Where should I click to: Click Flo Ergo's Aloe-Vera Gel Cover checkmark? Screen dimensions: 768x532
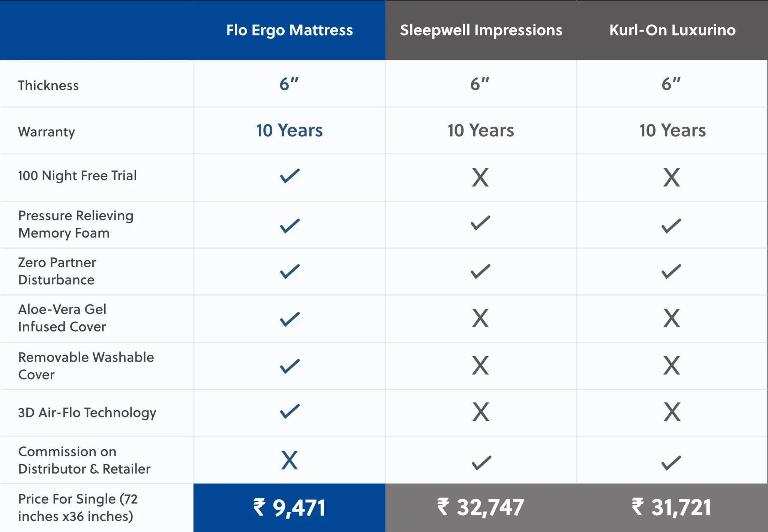coord(289,319)
